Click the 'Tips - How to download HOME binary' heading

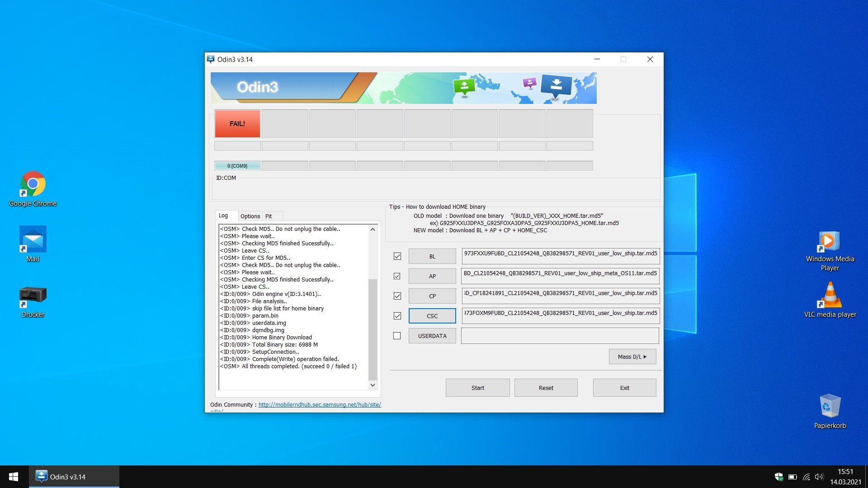click(437, 206)
